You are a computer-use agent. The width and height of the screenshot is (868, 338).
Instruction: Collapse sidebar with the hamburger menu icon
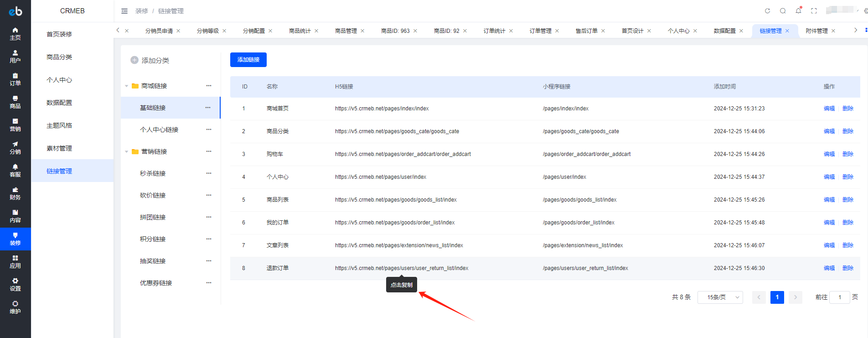pyautogui.click(x=124, y=11)
